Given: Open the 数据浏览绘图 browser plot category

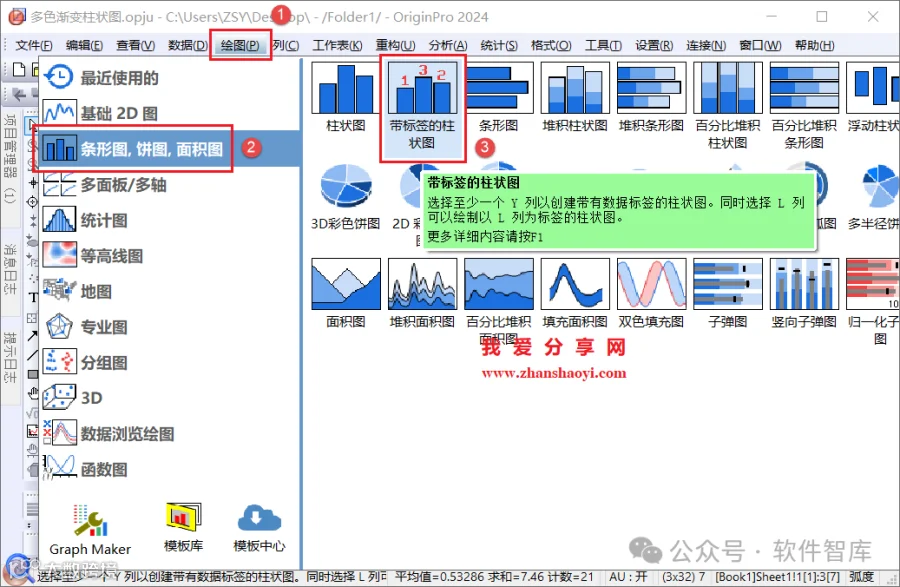Looking at the screenshot, I should click(x=170, y=433).
